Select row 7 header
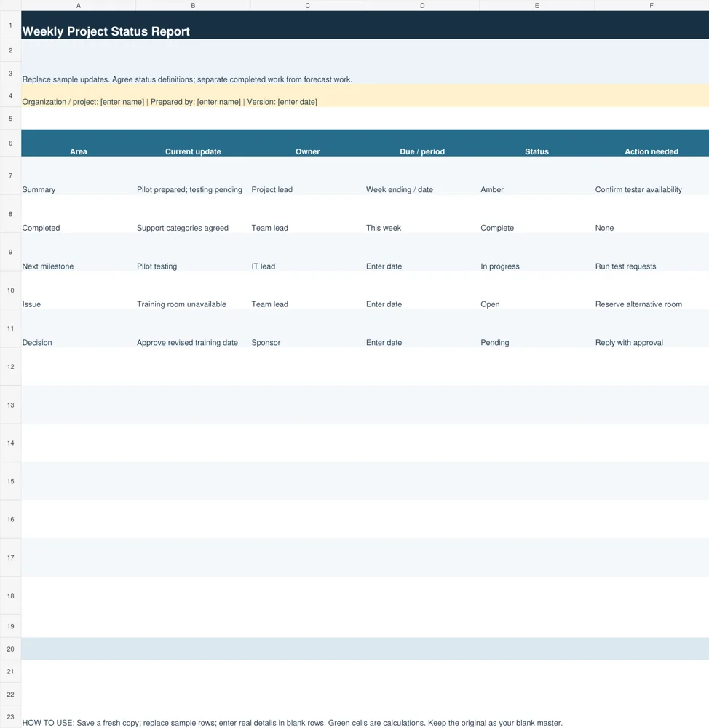Viewport: 709px width, 728px height. pos(10,175)
